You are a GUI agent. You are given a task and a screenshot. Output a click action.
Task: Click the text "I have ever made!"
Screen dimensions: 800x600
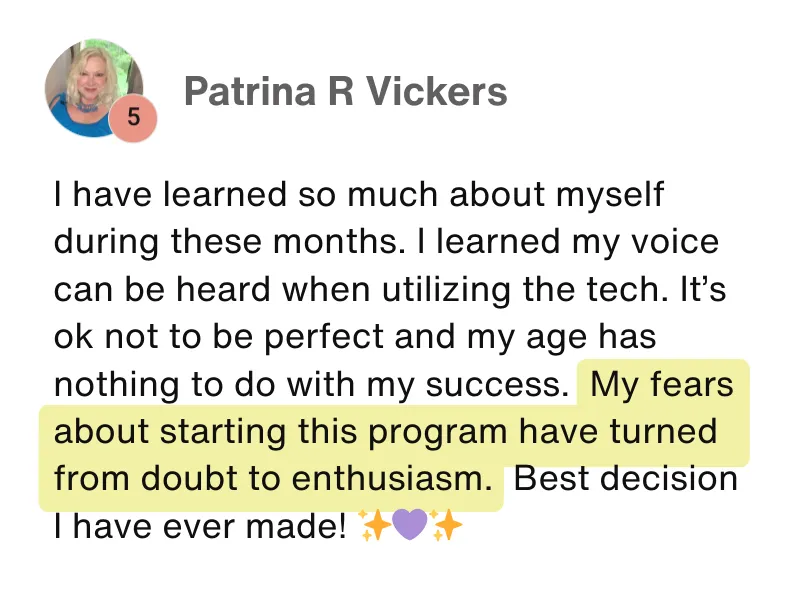pos(200,525)
